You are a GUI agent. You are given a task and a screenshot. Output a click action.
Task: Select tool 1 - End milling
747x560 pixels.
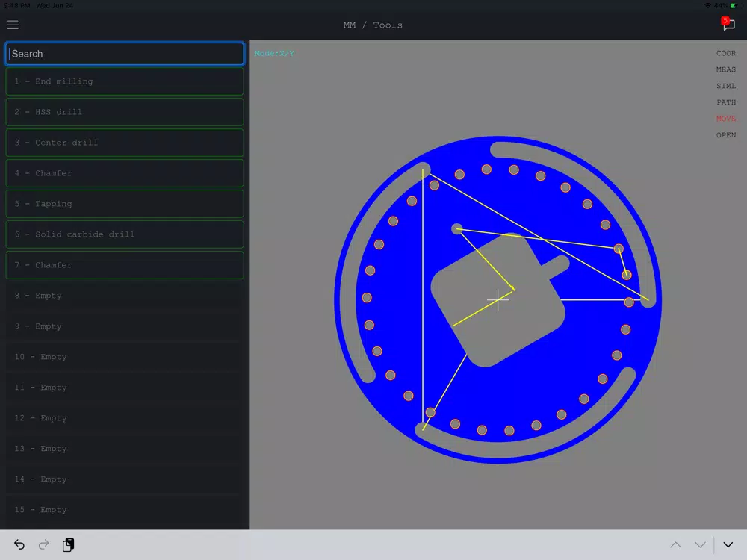pyautogui.click(x=125, y=81)
